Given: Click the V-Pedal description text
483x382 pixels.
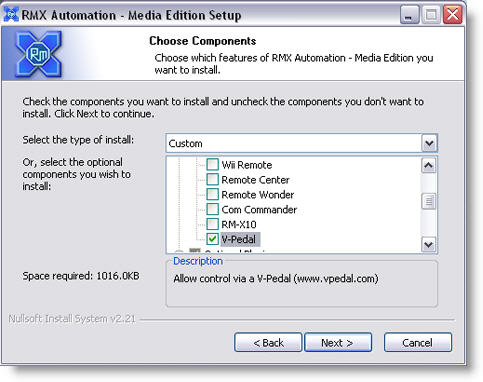Looking at the screenshot, I should (276, 278).
